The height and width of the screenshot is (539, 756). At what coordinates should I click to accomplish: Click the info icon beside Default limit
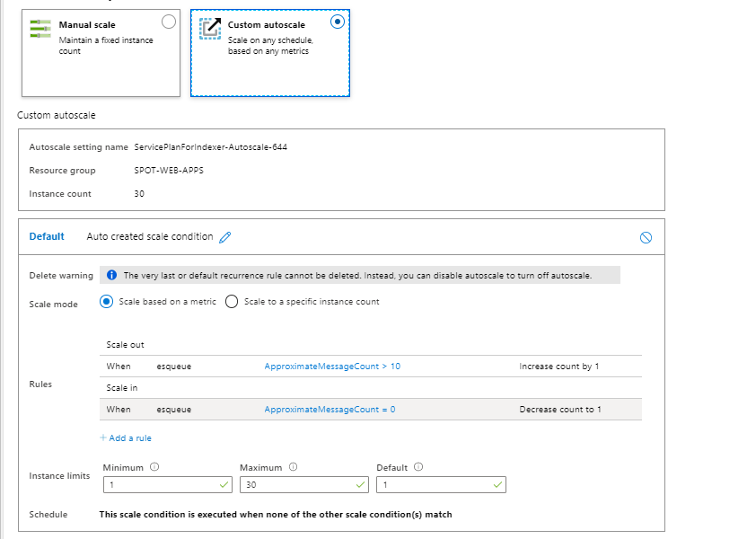click(417, 466)
